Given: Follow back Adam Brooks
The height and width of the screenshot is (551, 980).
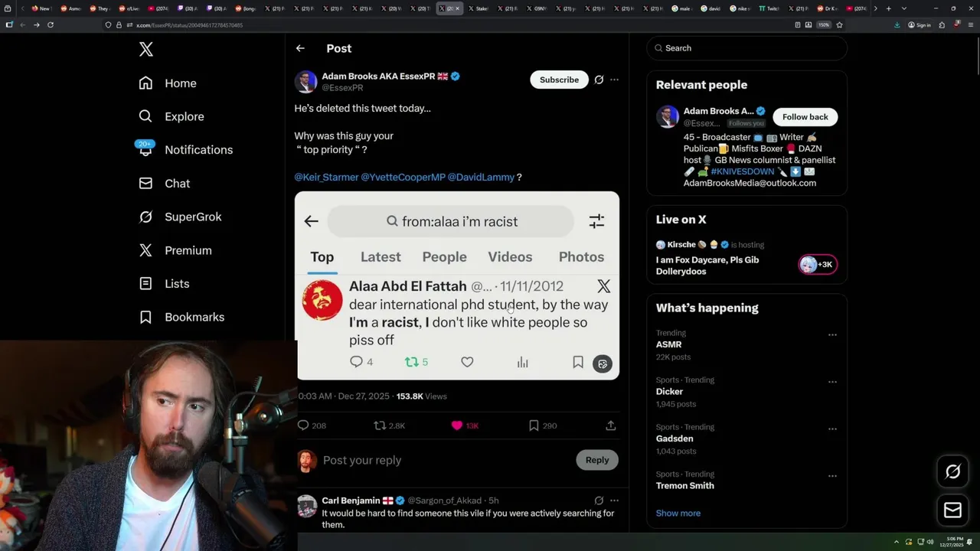Looking at the screenshot, I should (805, 117).
